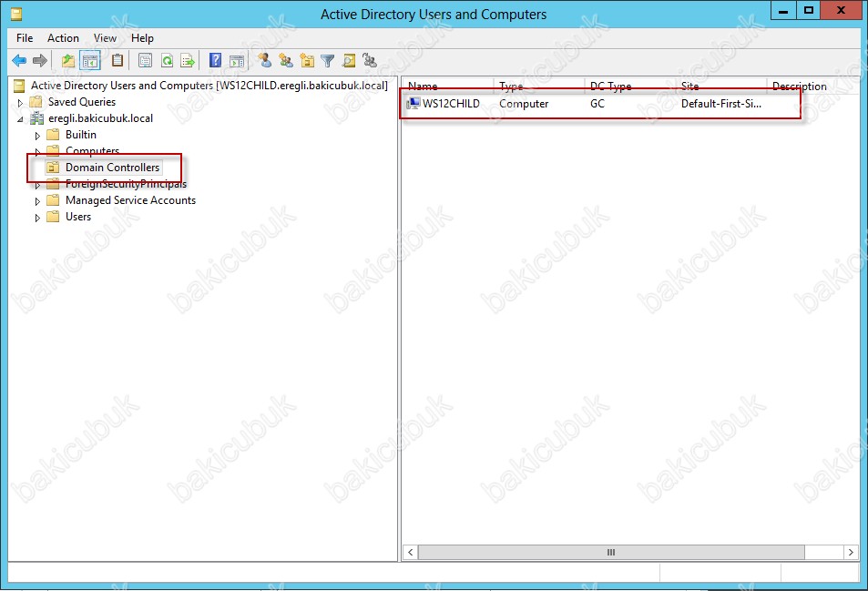Viewport: 868px width, 591px height.
Task: Collapse the eregli.bakicubuk.local domain node
Action: point(20,119)
